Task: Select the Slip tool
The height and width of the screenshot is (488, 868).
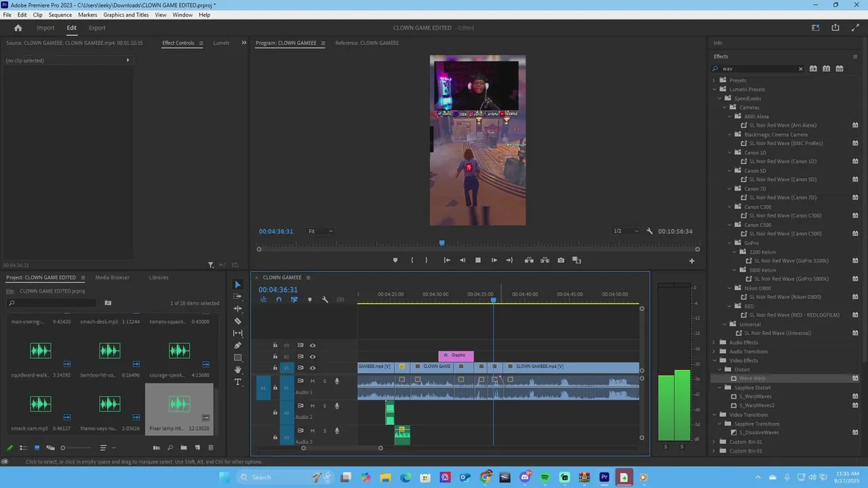Action: coord(237,333)
